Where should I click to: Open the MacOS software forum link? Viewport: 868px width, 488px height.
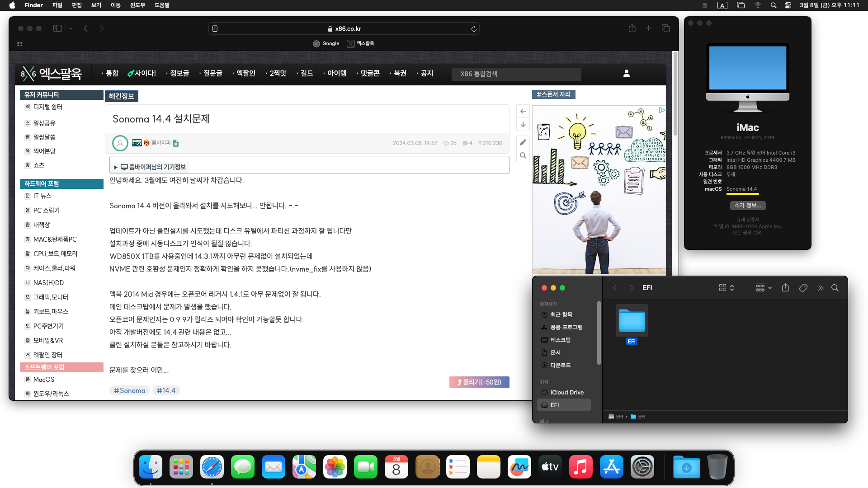tap(44, 380)
